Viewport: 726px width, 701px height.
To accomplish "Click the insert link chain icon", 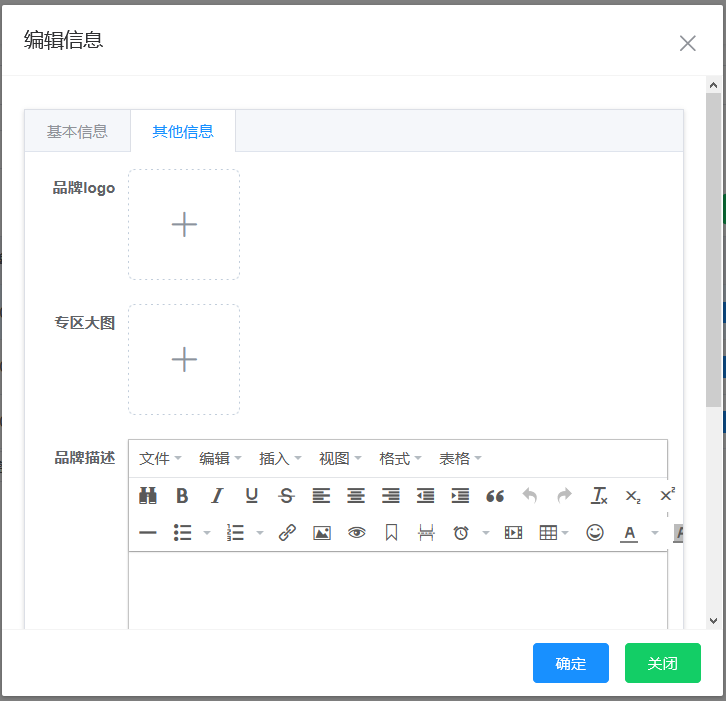I will click(287, 533).
